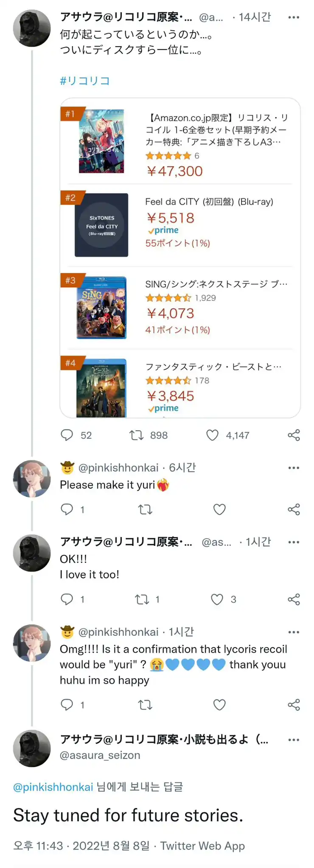Viewport: 314px width, 868px height.
Task: Open more options for "Please make it yuri" reply
Action: tap(294, 468)
